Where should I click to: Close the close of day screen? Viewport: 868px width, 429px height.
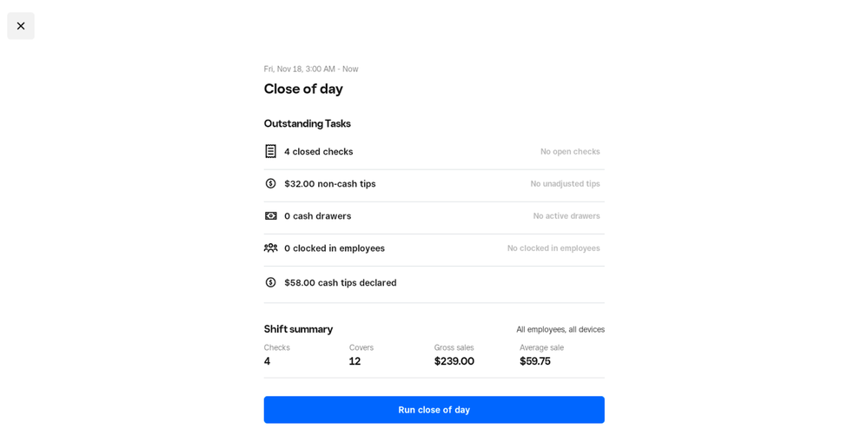[21, 26]
